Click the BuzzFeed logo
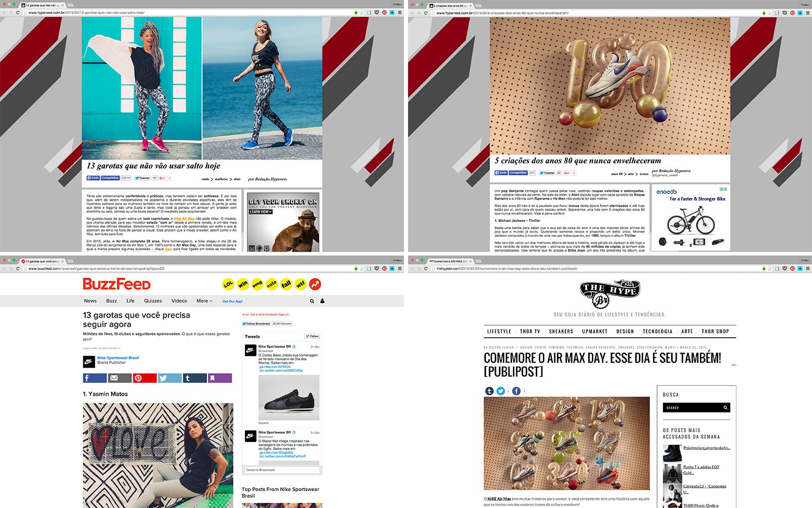812x508 pixels. click(x=117, y=284)
